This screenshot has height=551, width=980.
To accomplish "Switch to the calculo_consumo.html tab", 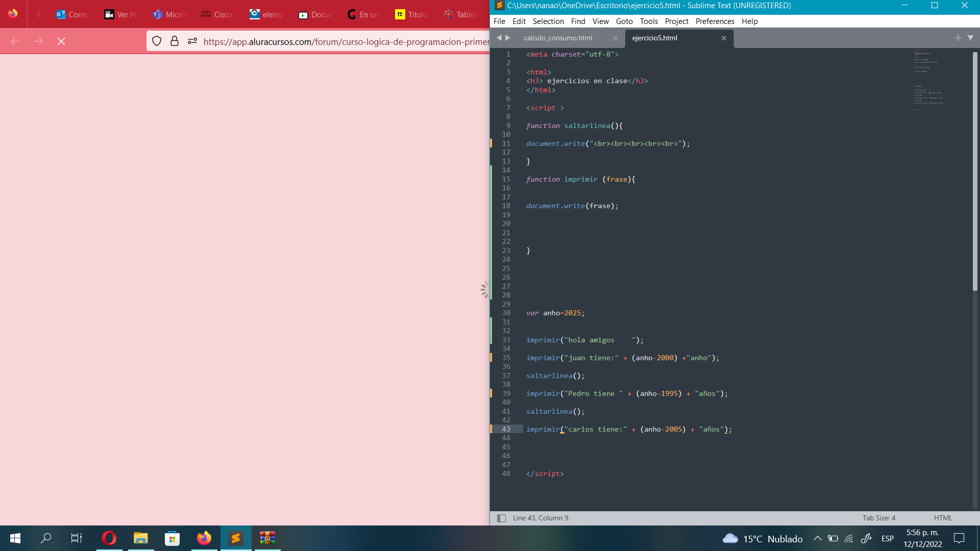I will click(x=558, y=38).
